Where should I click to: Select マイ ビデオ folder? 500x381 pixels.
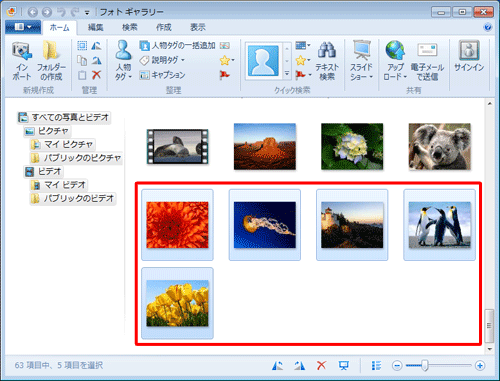pos(59,185)
